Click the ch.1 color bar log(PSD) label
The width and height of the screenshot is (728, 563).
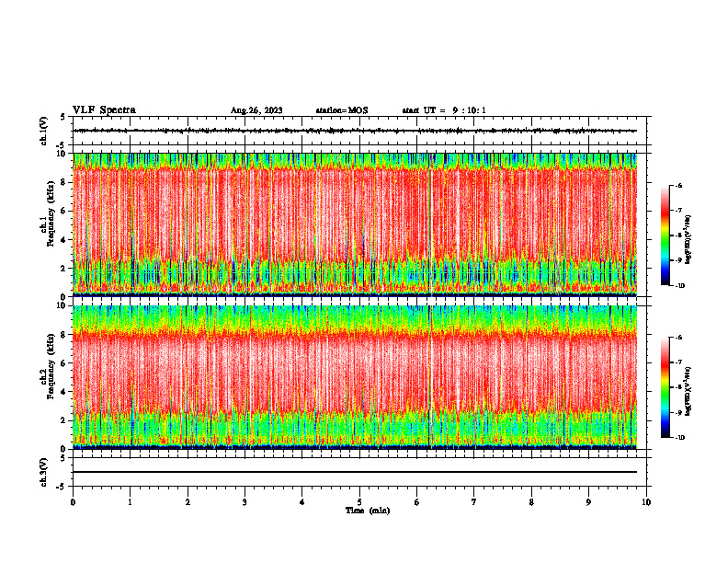(x=688, y=240)
